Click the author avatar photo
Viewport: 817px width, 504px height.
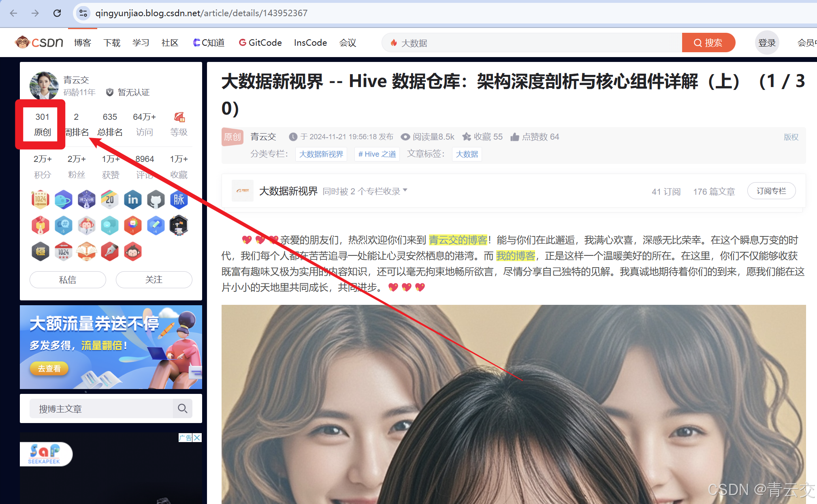click(44, 86)
